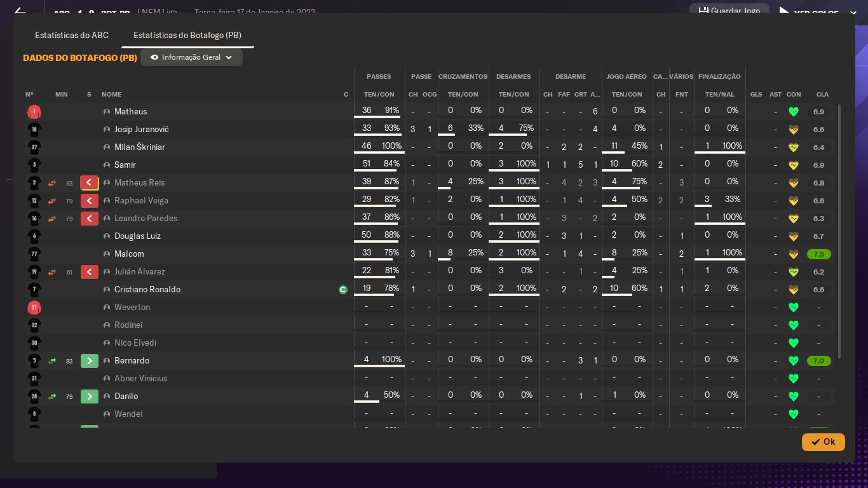Click red substitution swap icon for Matheus Reis
The width and height of the screenshot is (868, 488).
[52, 183]
